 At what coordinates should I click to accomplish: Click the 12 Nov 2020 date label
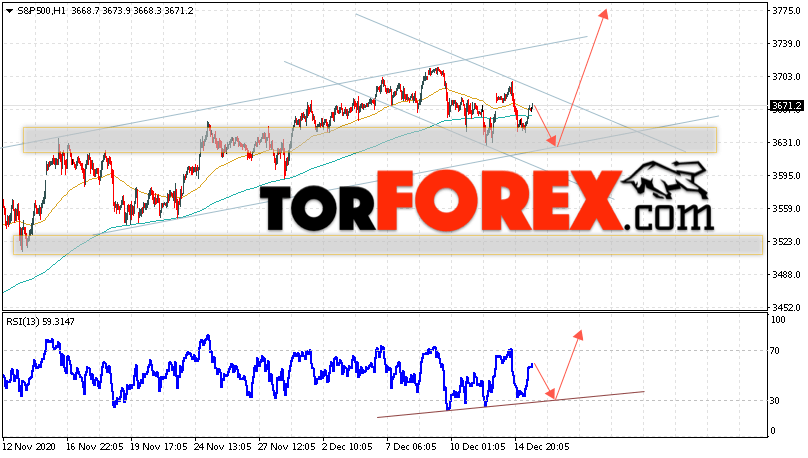(27, 447)
